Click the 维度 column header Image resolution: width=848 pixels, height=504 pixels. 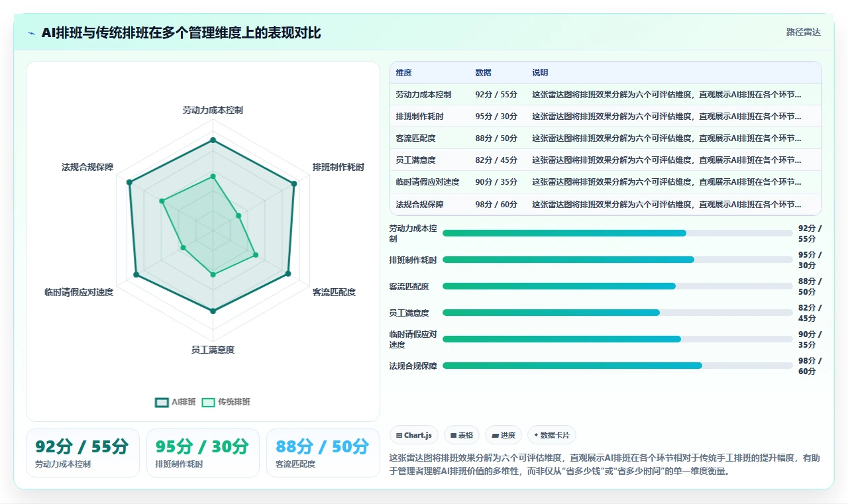(404, 73)
